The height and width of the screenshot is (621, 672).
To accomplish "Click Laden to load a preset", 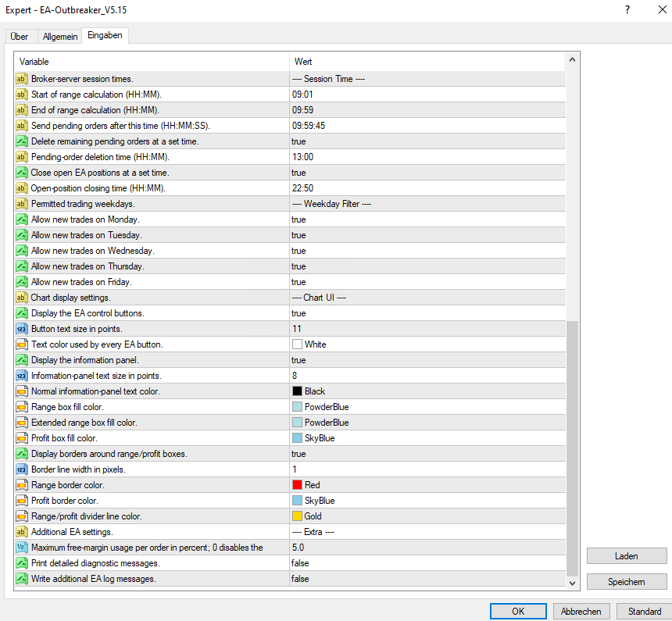I will 627,556.
